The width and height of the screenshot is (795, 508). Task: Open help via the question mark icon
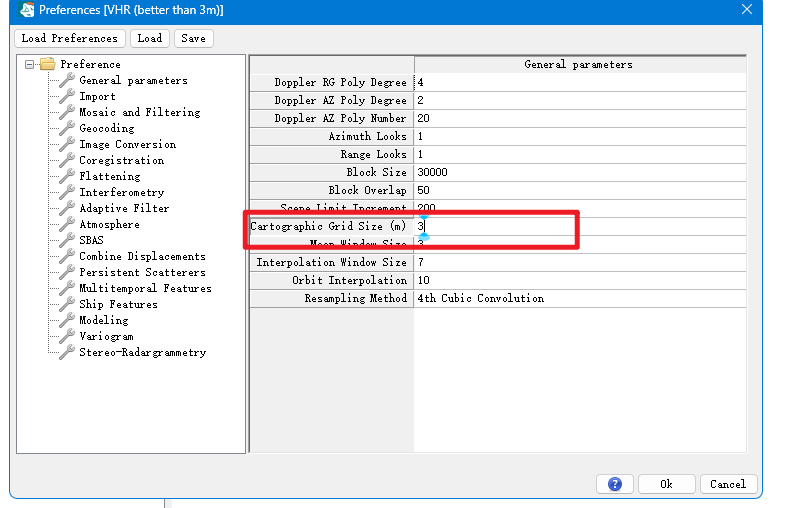coord(615,484)
